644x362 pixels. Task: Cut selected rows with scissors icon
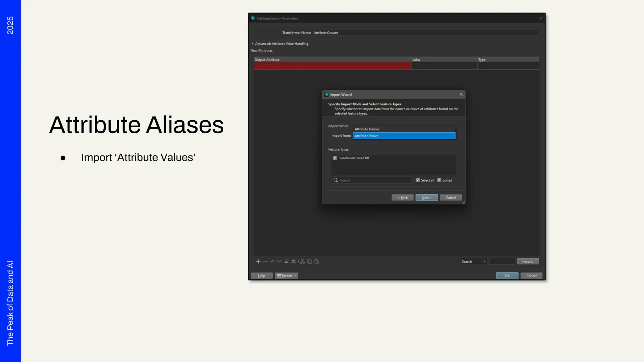(x=303, y=261)
